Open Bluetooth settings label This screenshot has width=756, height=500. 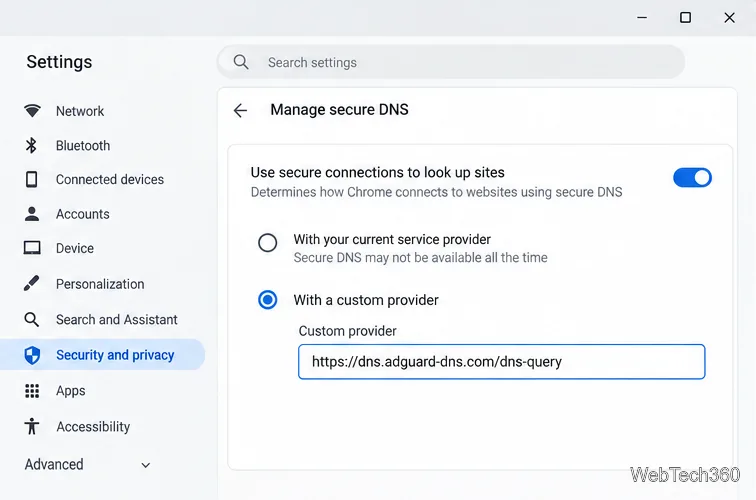83,146
